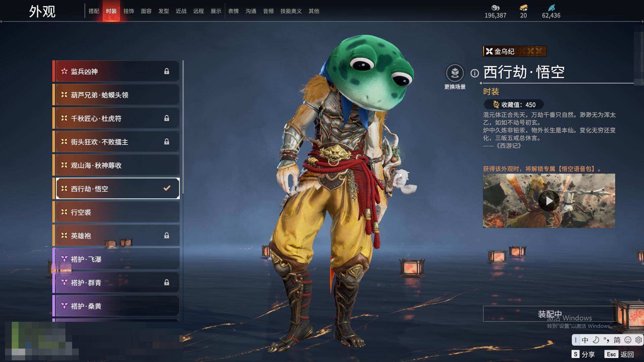644x362 pixels.
Task: Click the 更换场景 scene change icon
Action: (x=455, y=73)
